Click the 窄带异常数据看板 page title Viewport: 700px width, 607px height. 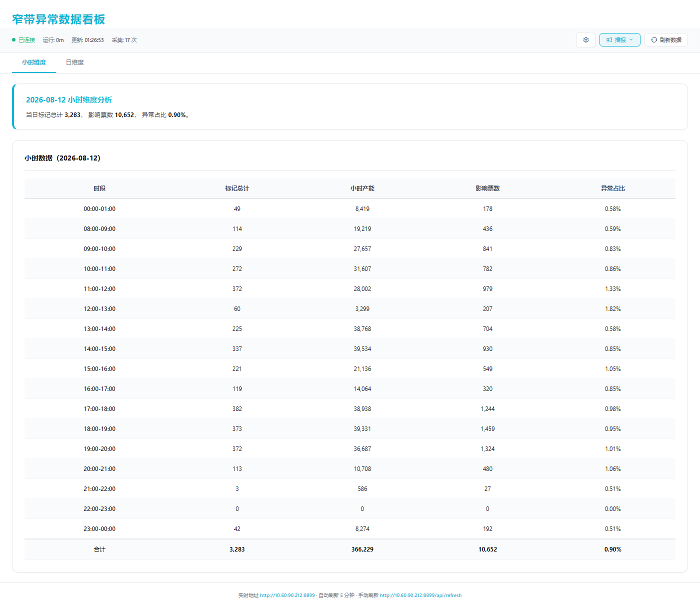tap(58, 19)
